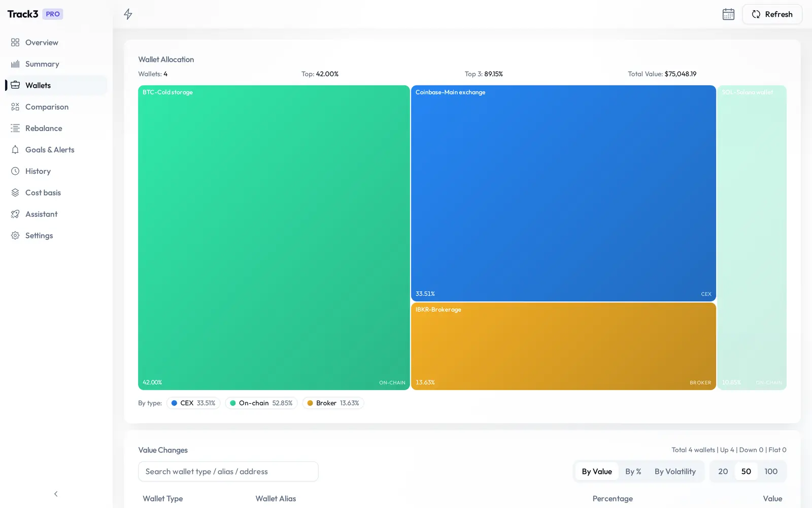Image resolution: width=812 pixels, height=508 pixels.
Task: Navigate to the Rebalance section
Action: (x=56, y=128)
